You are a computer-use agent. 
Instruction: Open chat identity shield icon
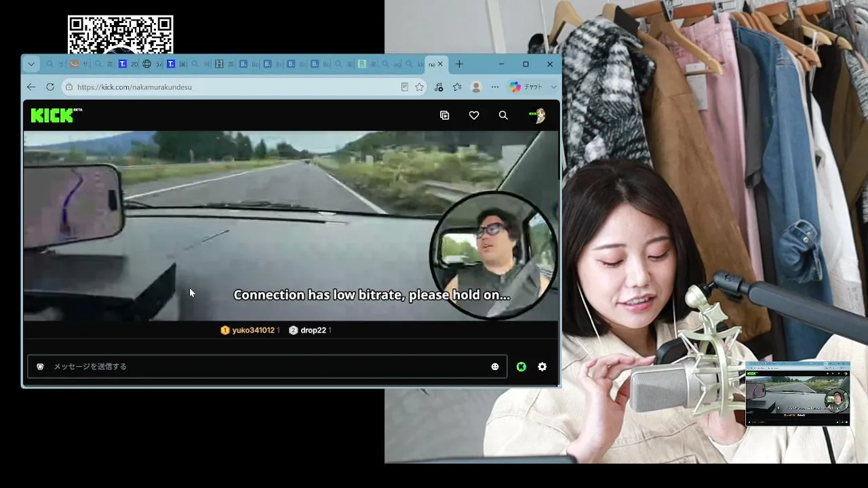(40, 367)
